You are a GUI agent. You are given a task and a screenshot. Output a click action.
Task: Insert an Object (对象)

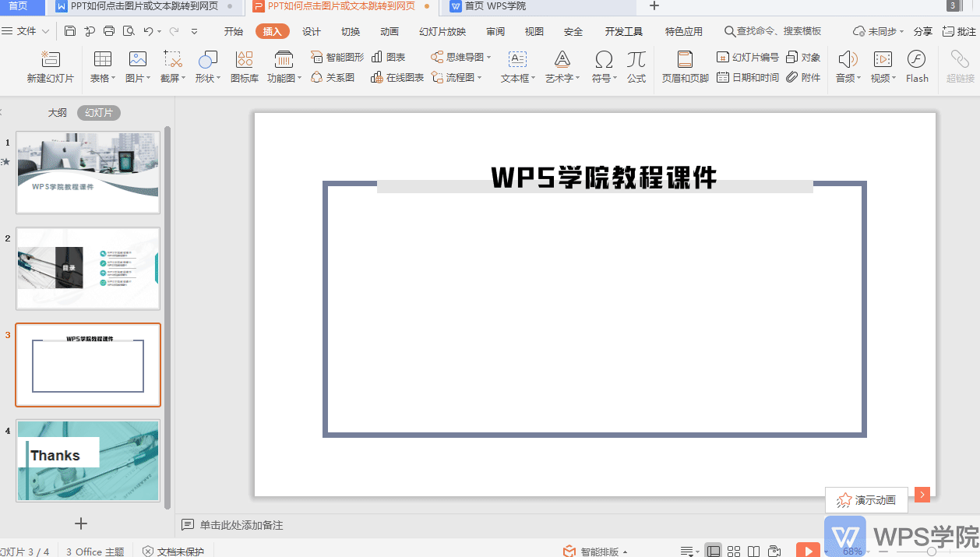pyautogui.click(x=803, y=57)
